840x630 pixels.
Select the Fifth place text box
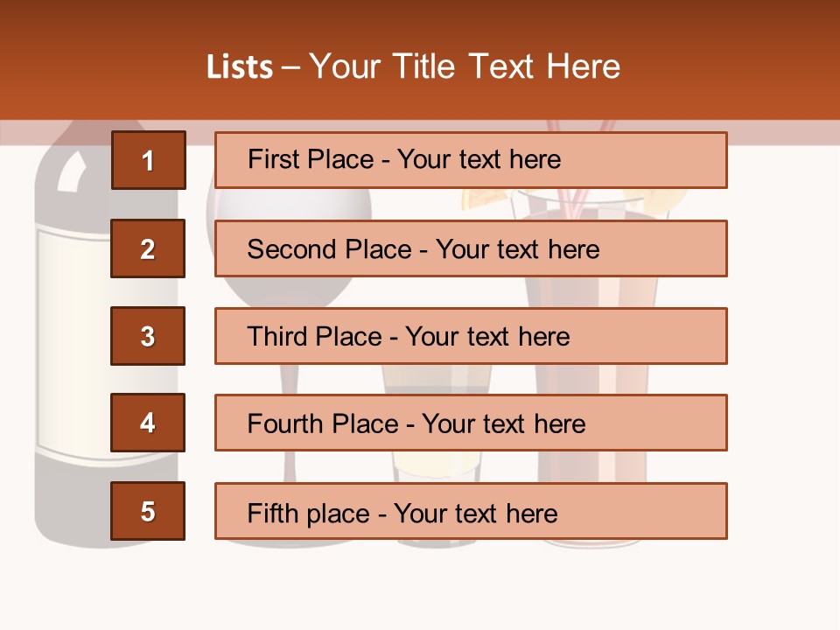[x=471, y=511]
